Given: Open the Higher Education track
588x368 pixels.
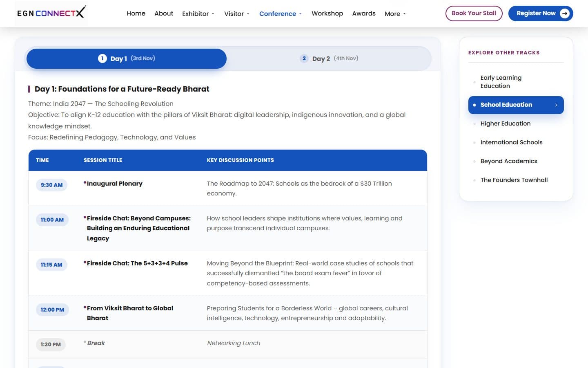Looking at the screenshot, I should [x=516, y=123].
